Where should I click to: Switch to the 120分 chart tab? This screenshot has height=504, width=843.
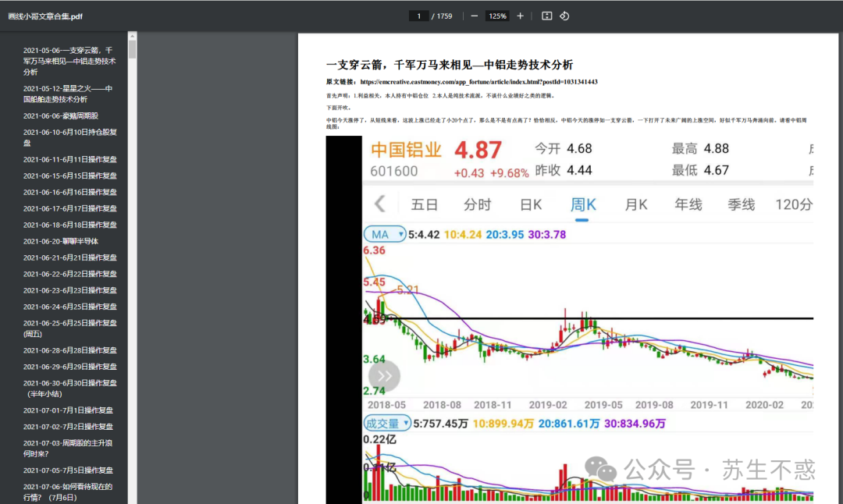coord(794,204)
